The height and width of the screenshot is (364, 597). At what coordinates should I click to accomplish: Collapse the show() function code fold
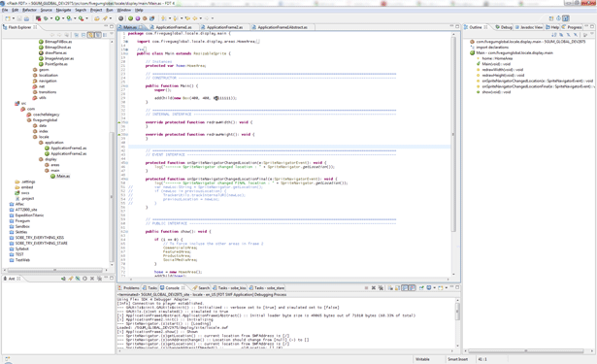[126, 231]
